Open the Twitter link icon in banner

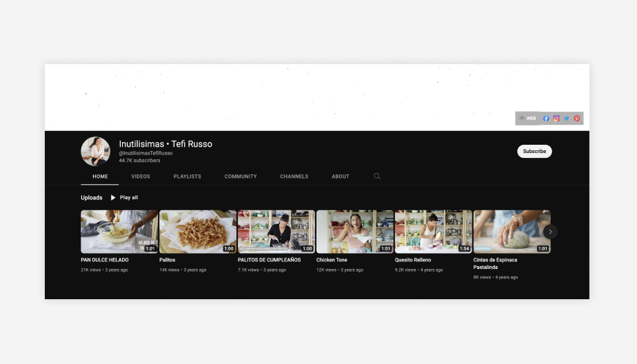tap(566, 119)
